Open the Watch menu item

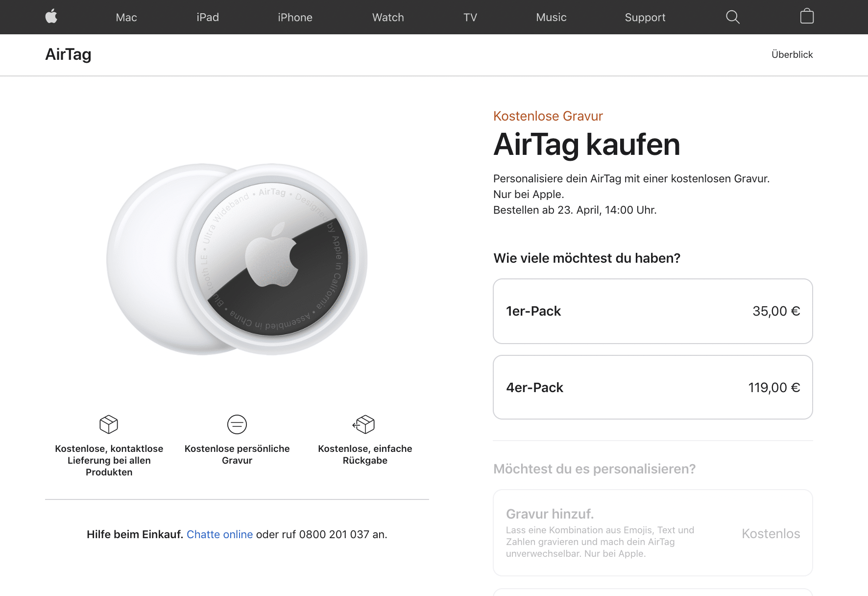tap(388, 18)
